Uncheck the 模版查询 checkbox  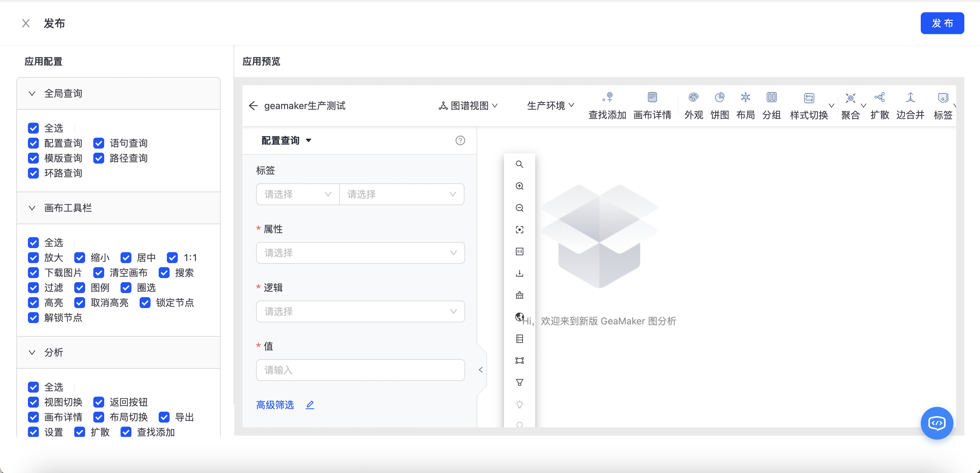tap(33, 158)
